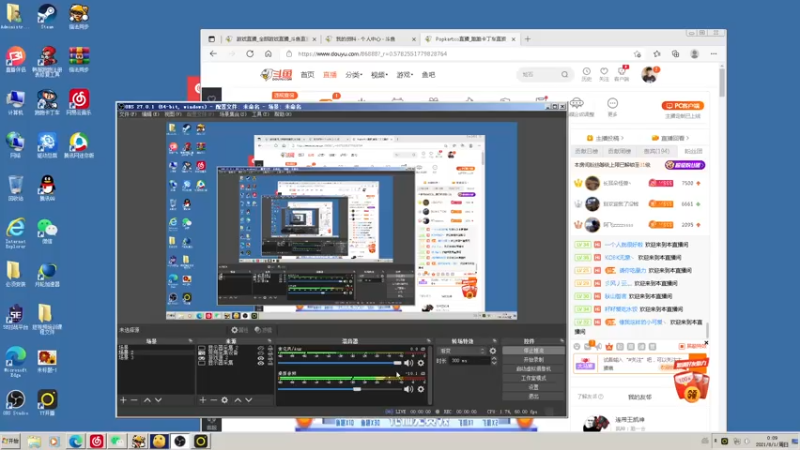Open browser collections icon
Image resolution: width=800 pixels, height=450 pixels.
676,54
